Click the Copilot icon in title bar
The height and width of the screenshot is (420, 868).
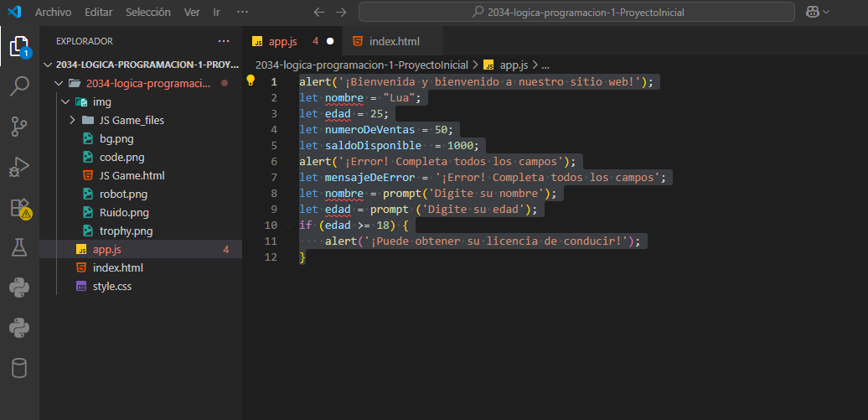(x=813, y=12)
